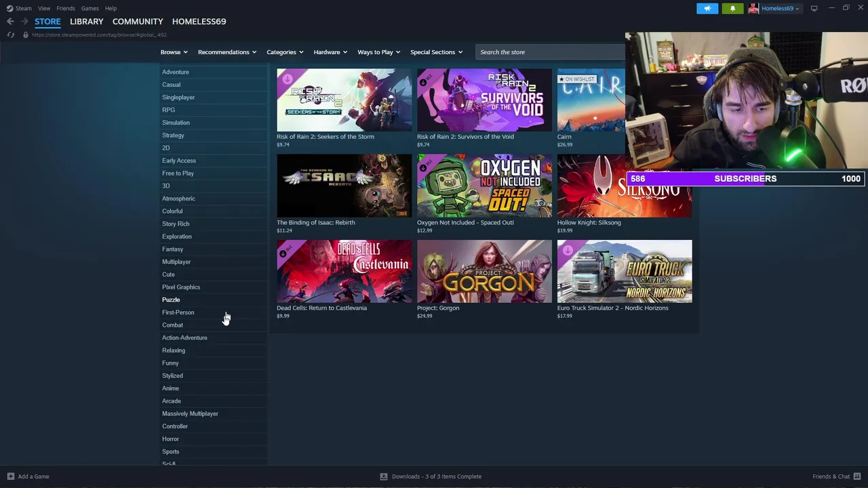This screenshot has height=488, width=868.
Task: Click the Downloads status icon
Action: pyautogui.click(x=384, y=476)
